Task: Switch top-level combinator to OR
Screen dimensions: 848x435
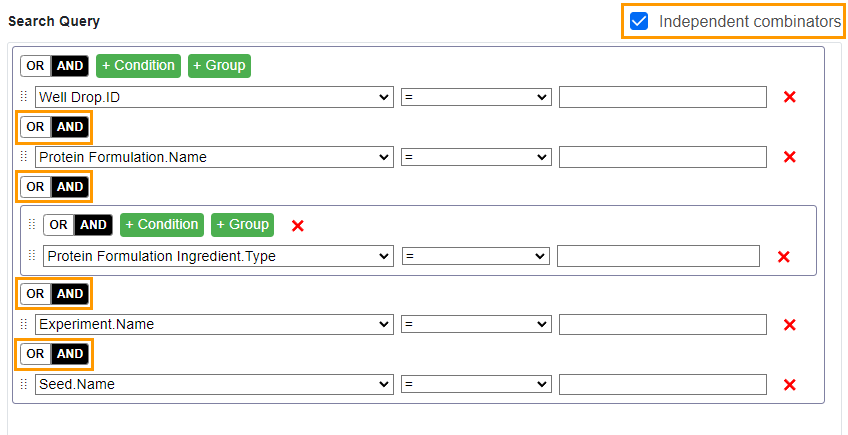Action: point(36,66)
